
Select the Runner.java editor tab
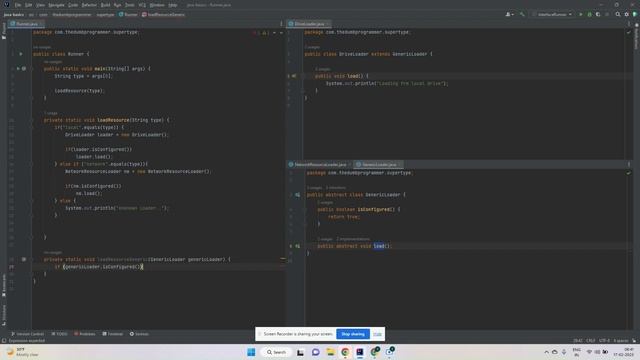(x=27, y=24)
